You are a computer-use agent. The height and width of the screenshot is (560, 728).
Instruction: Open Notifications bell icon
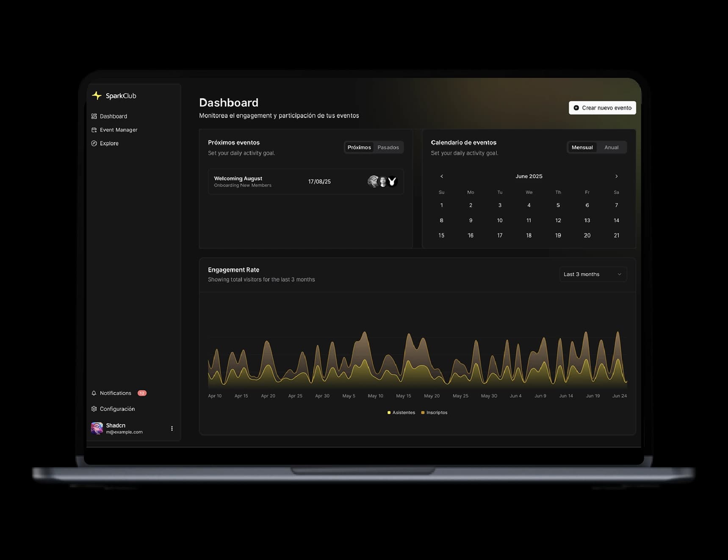tap(94, 393)
